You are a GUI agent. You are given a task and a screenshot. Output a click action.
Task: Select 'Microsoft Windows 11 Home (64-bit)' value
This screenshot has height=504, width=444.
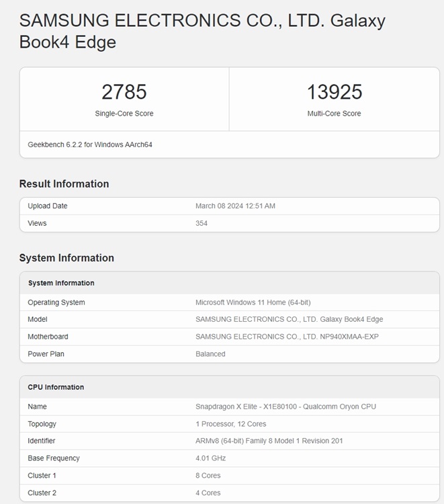[x=253, y=302]
